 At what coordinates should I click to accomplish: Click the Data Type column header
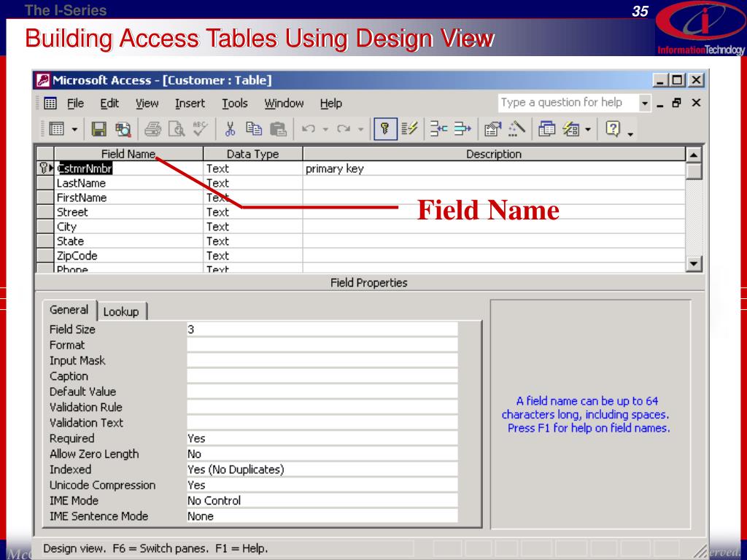coord(253,154)
